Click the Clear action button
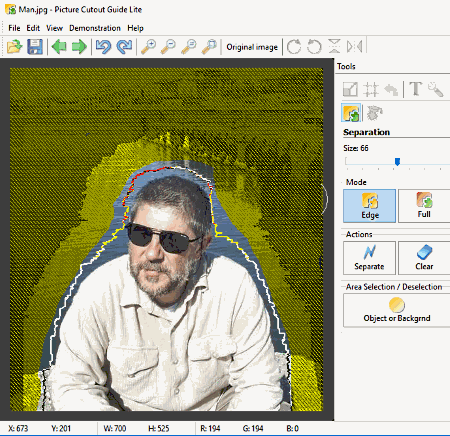450x436 pixels. click(x=424, y=258)
